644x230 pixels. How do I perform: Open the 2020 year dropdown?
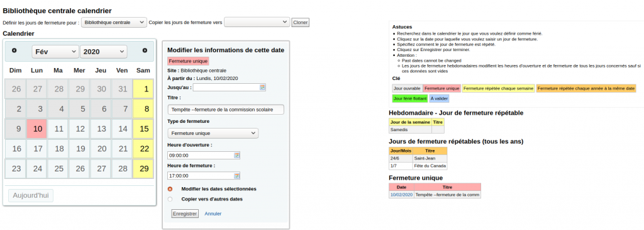click(104, 52)
